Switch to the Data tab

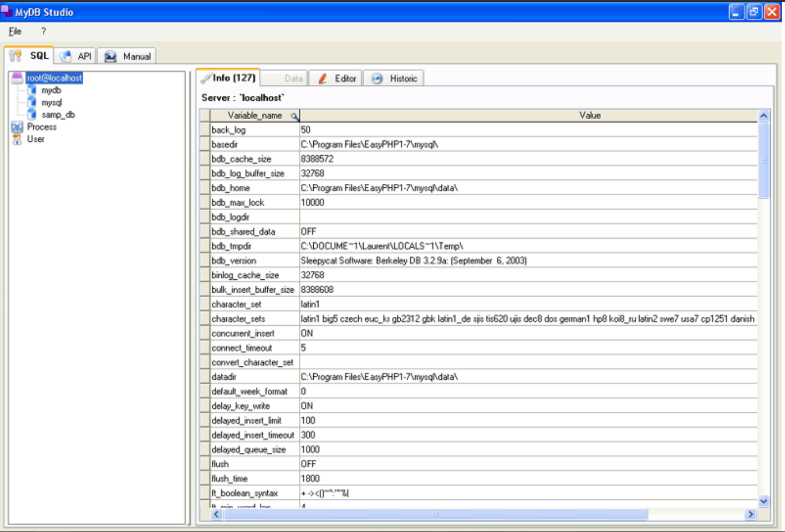284,79
